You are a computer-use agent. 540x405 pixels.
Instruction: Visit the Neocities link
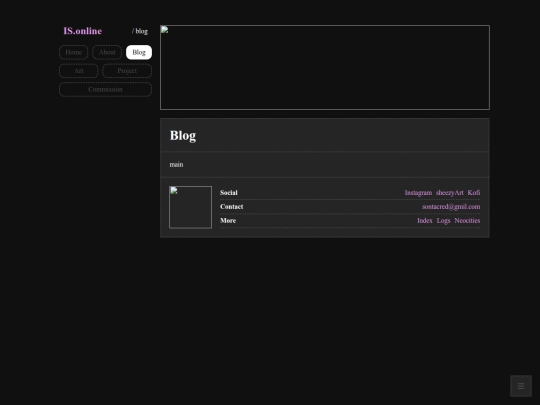tap(467, 220)
